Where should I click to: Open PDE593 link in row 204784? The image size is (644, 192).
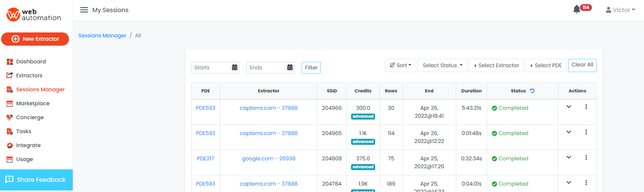tap(205, 184)
